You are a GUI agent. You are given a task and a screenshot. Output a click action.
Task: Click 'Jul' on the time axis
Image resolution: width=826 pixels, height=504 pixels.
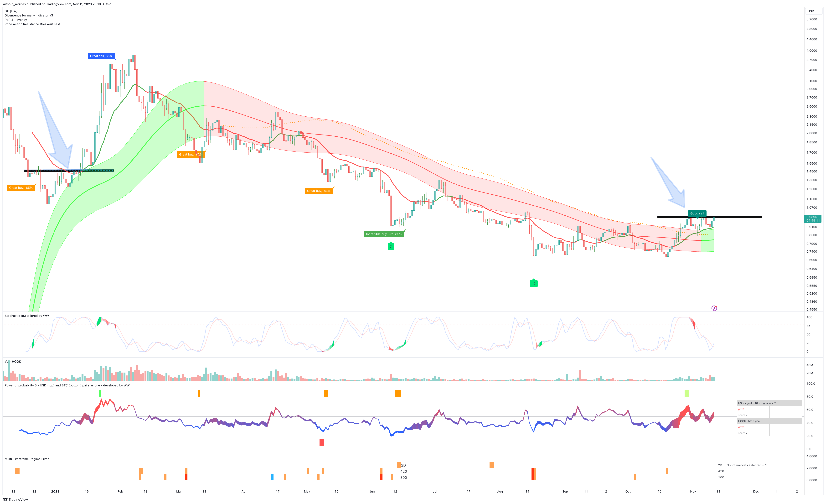(435, 491)
